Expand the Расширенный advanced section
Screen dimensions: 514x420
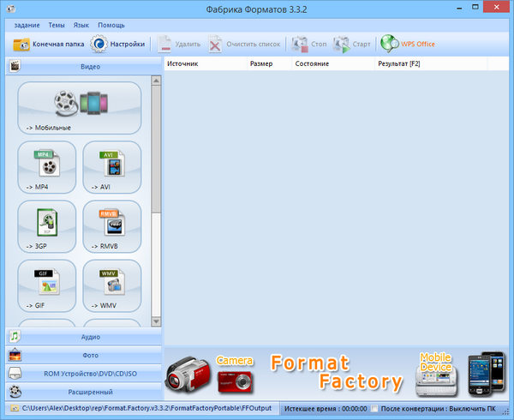(x=84, y=391)
